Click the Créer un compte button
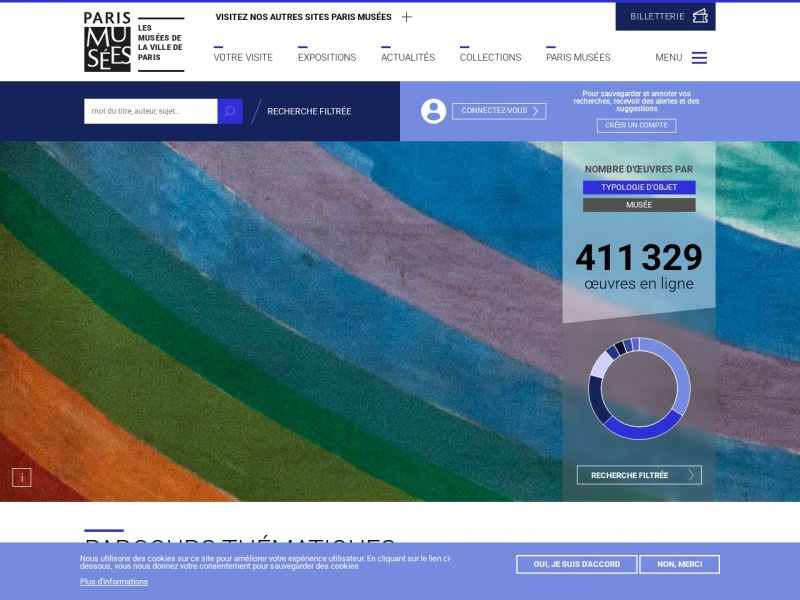The height and width of the screenshot is (600, 800). [x=636, y=126]
